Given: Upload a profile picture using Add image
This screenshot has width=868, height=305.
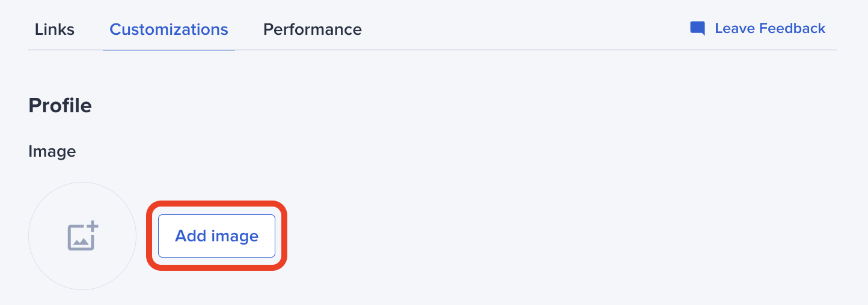Looking at the screenshot, I should tap(216, 236).
